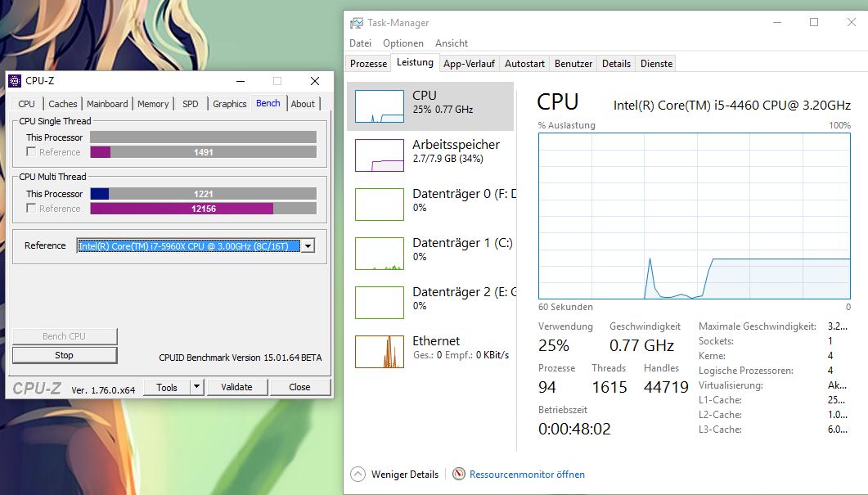Screen dimensions: 868x495
Task: Switch to the About tab
Action: point(303,104)
